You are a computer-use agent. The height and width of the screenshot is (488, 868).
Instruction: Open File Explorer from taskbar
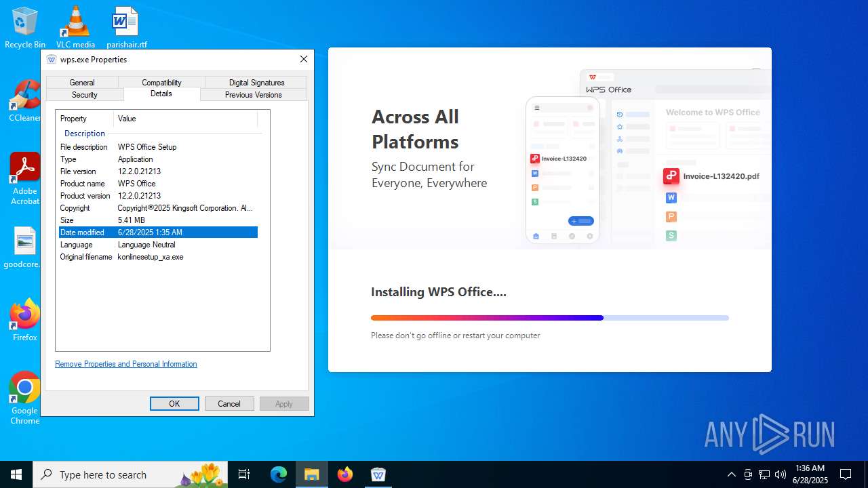[312, 474]
